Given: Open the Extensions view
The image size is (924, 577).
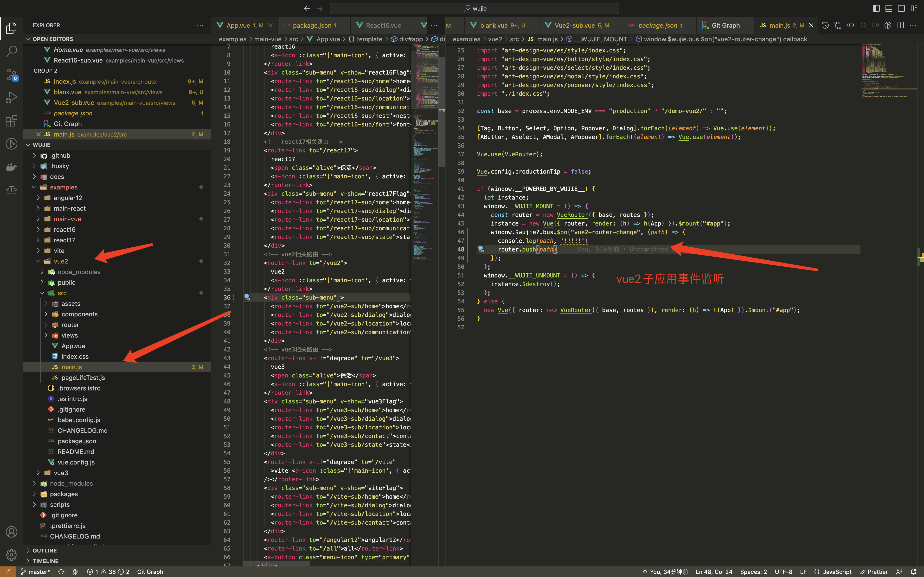Looking at the screenshot, I should point(12,121).
